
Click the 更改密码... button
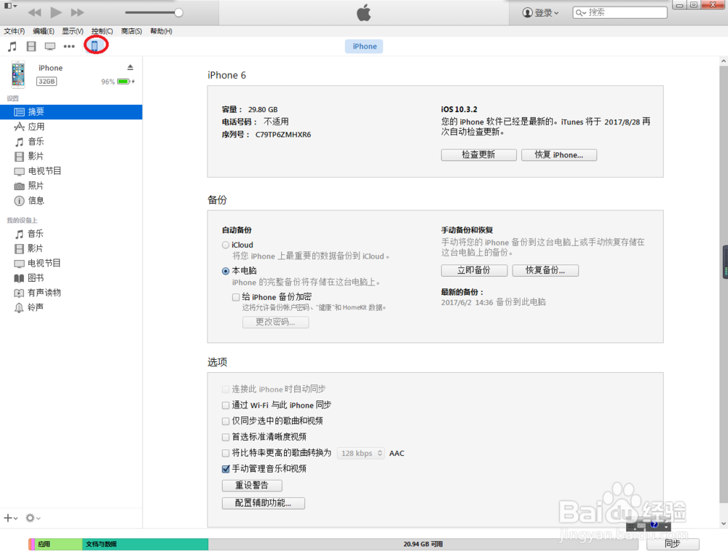(x=276, y=323)
